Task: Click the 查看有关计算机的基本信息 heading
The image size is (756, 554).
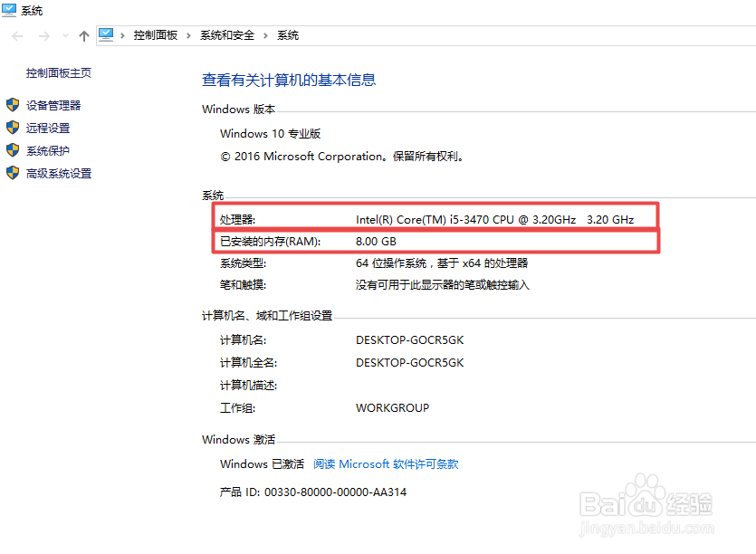Action: coord(289,80)
